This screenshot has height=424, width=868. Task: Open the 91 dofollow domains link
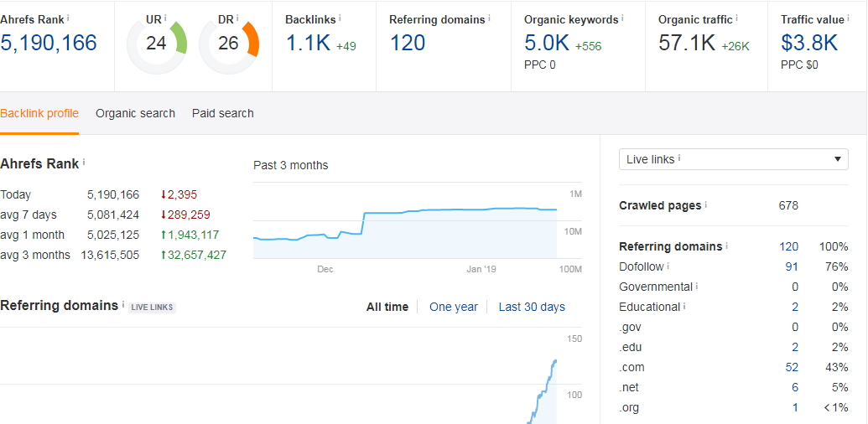coord(792,266)
